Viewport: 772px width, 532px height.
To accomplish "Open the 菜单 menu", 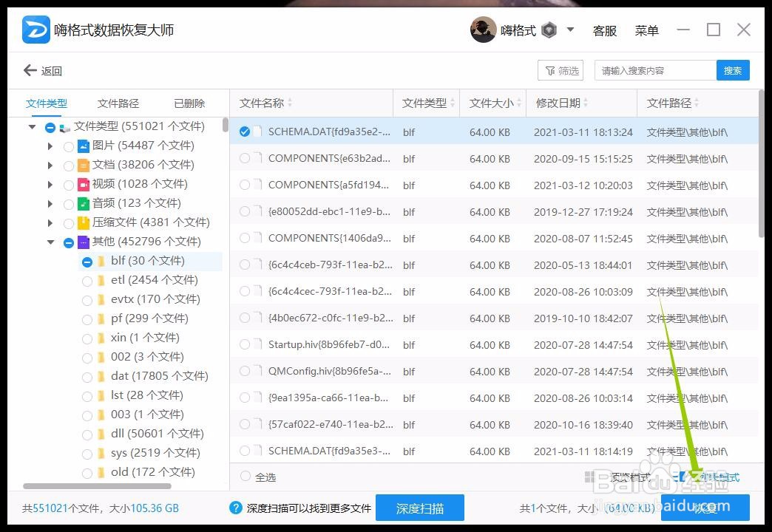I will click(646, 30).
